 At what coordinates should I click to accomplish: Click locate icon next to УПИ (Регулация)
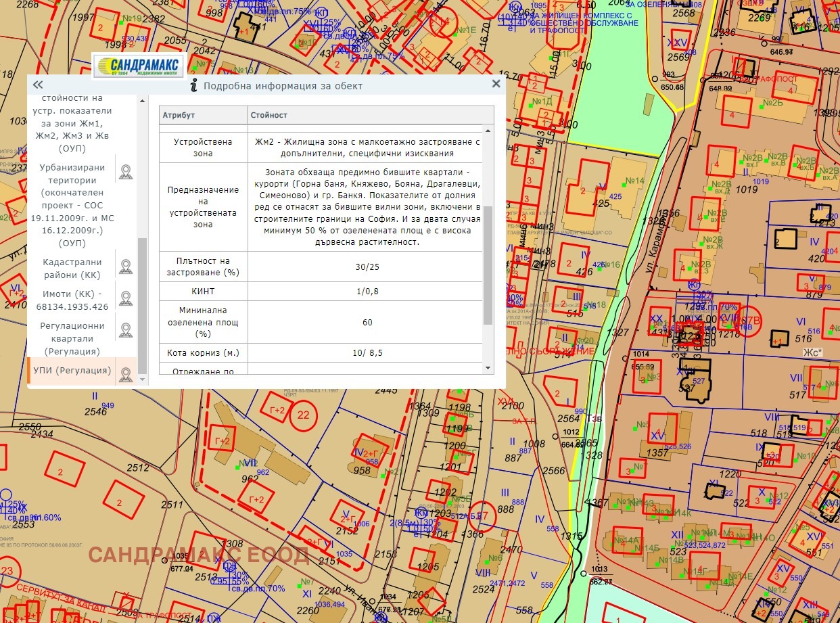pos(125,374)
